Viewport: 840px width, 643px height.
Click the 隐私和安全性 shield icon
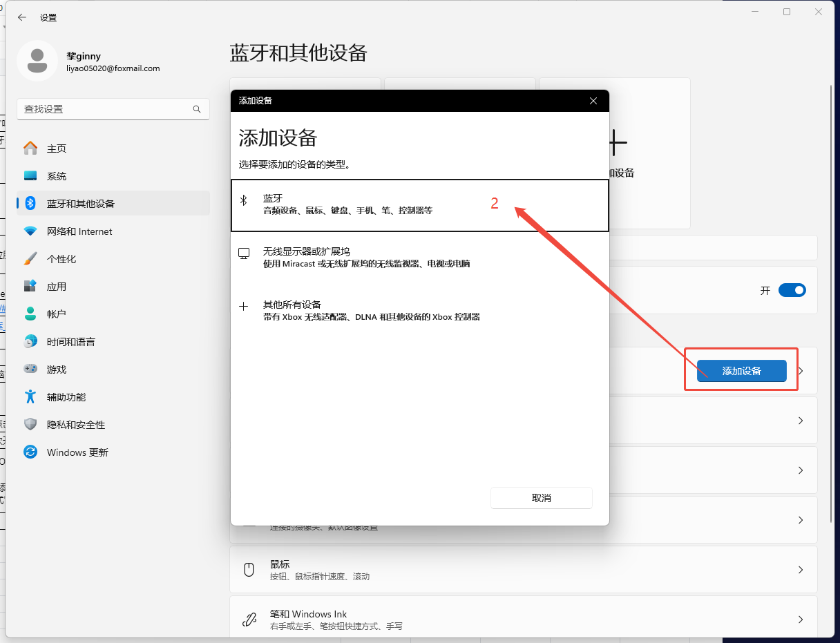30,424
